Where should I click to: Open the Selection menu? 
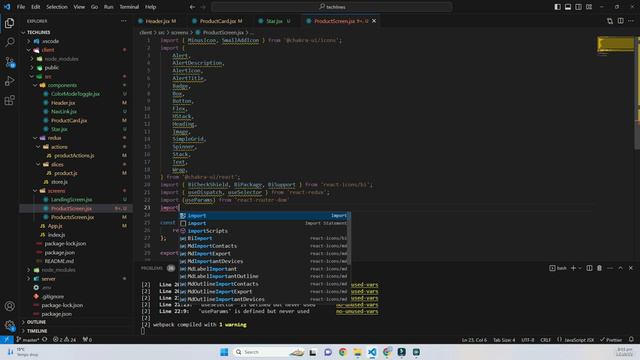tap(57, 7)
